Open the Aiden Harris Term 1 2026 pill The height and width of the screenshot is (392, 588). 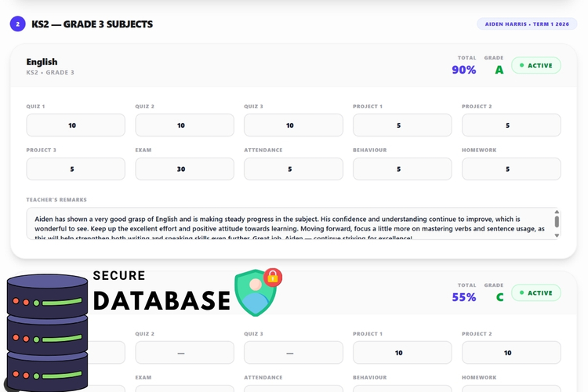[x=527, y=24]
